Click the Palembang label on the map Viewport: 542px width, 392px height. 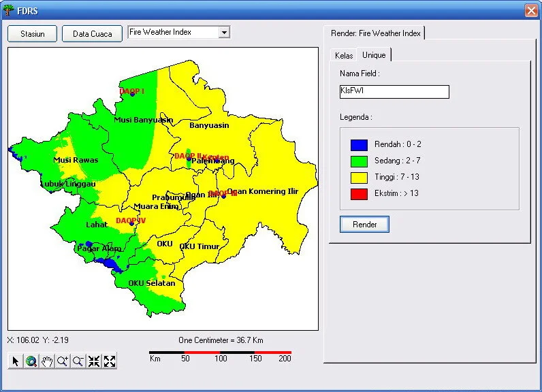point(212,161)
